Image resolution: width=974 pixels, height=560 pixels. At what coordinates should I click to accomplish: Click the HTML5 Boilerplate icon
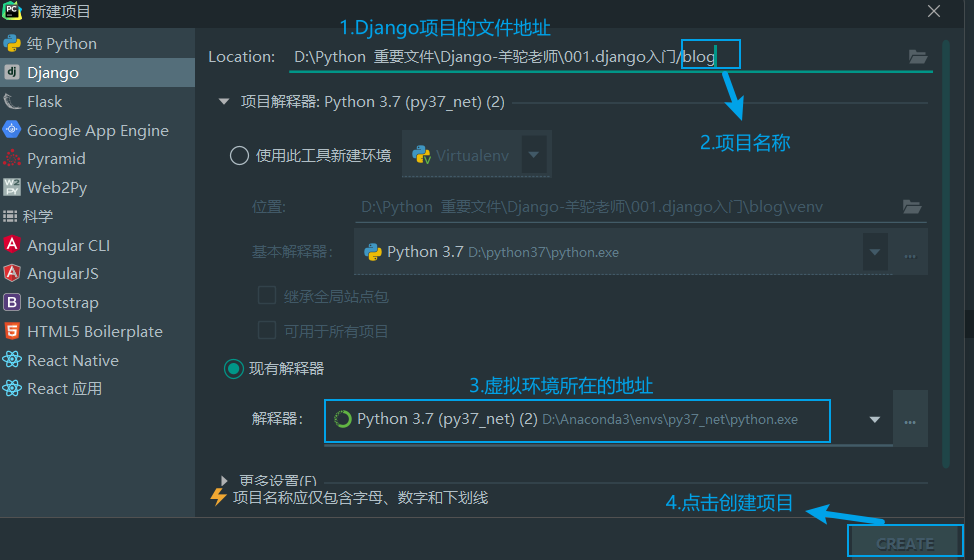[x=12, y=330]
